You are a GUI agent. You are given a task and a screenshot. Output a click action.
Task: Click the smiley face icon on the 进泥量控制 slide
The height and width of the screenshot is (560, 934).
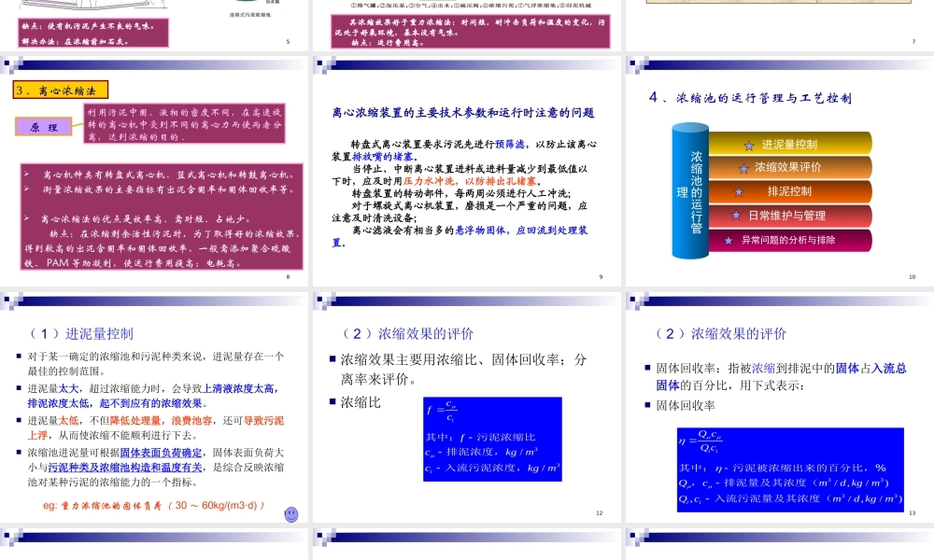click(291, 514)
